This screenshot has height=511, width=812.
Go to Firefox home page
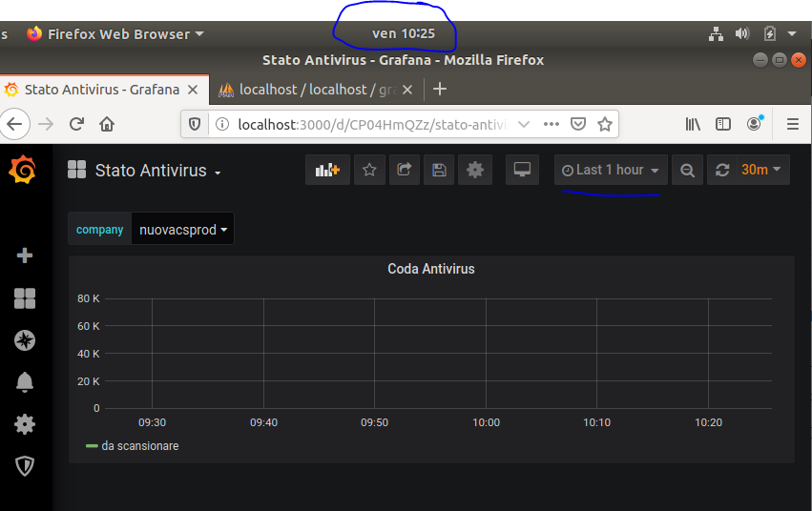coord(107,124)
